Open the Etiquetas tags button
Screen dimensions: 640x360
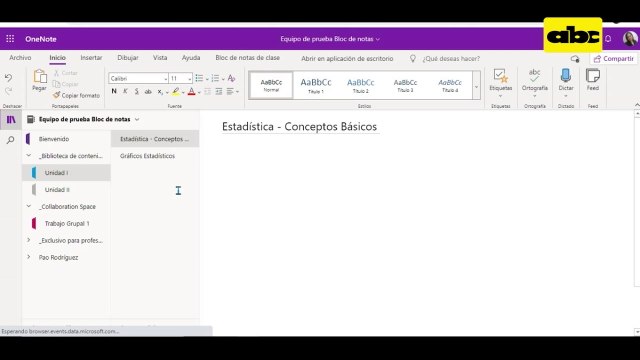tap(501, 83)
